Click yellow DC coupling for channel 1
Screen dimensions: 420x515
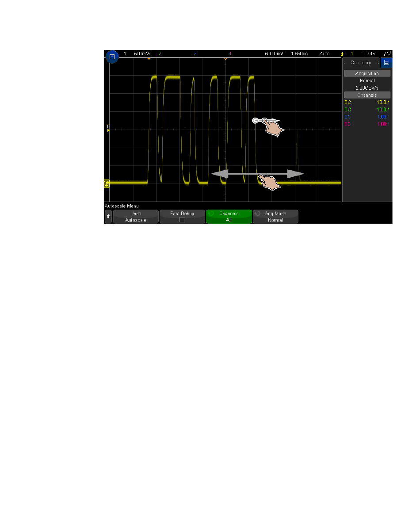(x=348, y=103)
